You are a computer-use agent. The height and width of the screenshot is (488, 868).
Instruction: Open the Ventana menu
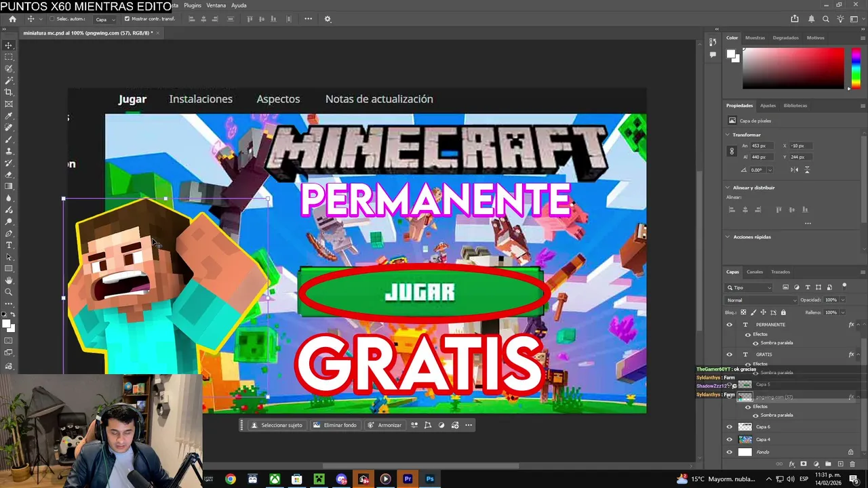pyautogui.click(x=216, y=5)
